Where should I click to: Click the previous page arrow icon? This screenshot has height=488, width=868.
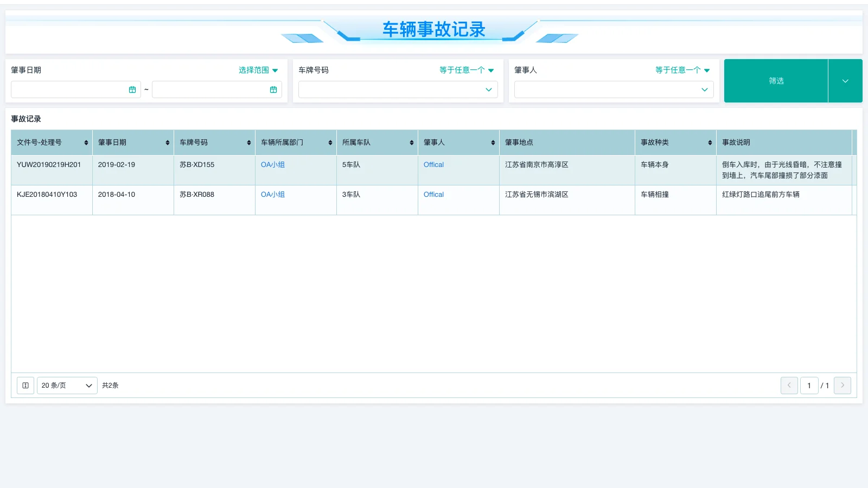point(789,385)
